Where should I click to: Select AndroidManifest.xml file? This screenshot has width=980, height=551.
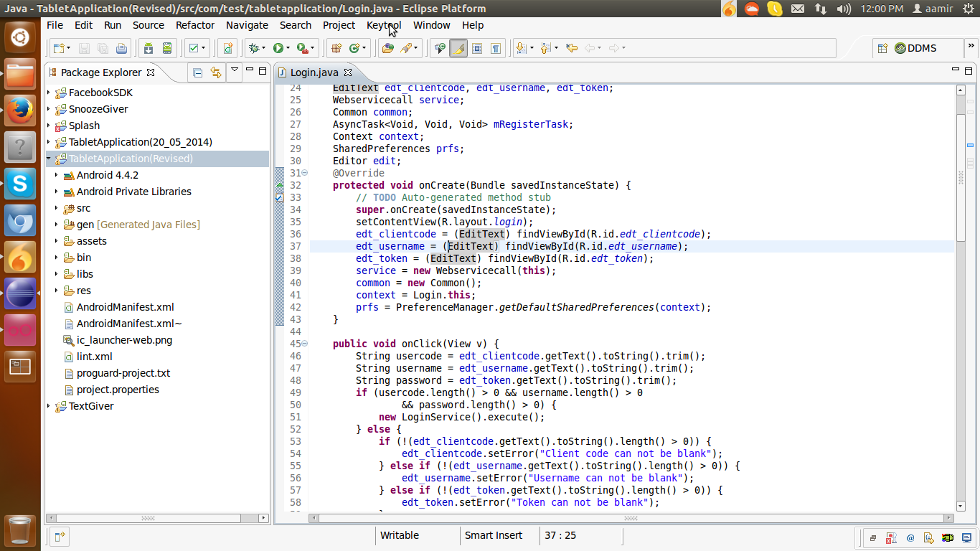pos(125,307)
